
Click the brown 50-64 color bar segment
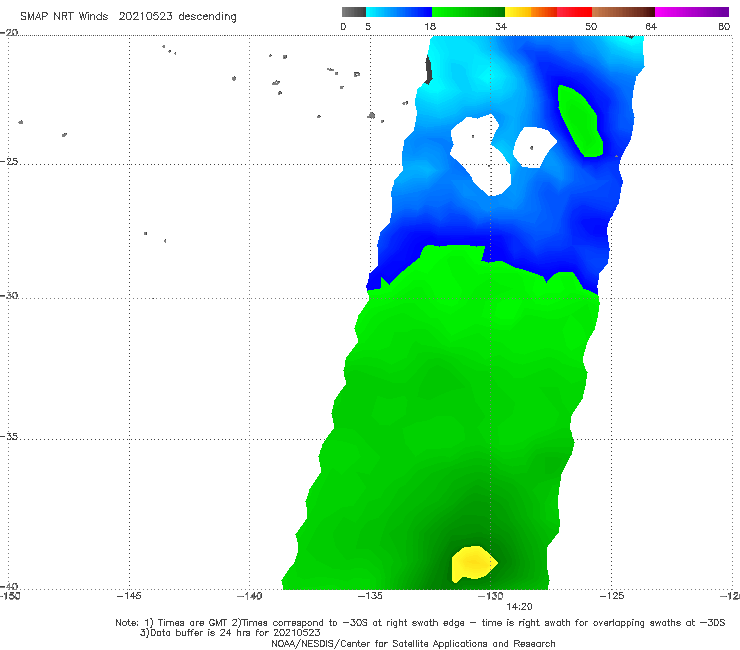coord(623,12)
